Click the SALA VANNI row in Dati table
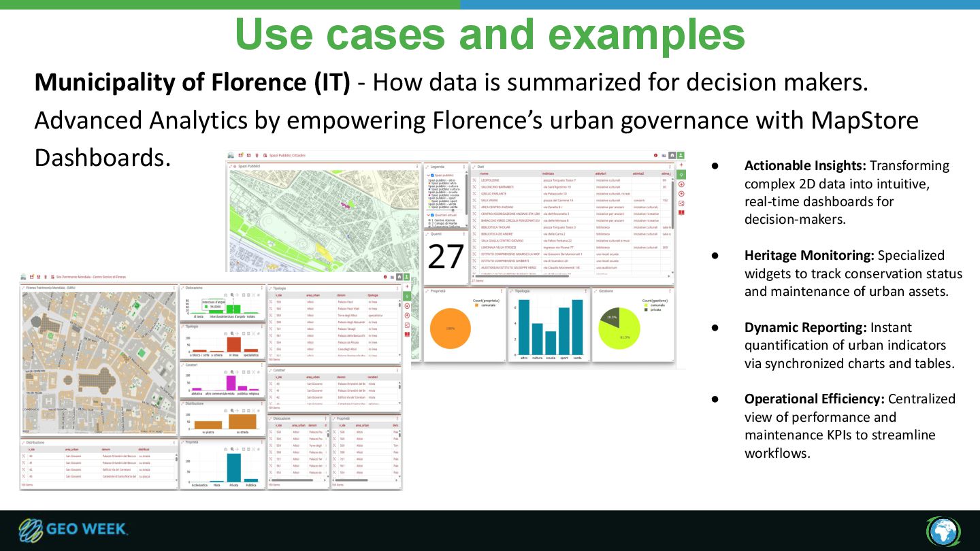This screenshot has width=980, height=551. pyautogui.click(x=570, y=200)
